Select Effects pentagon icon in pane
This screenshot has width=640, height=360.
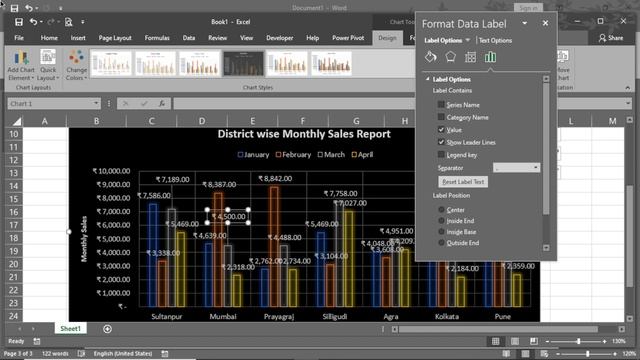click(x=450, y=57)
